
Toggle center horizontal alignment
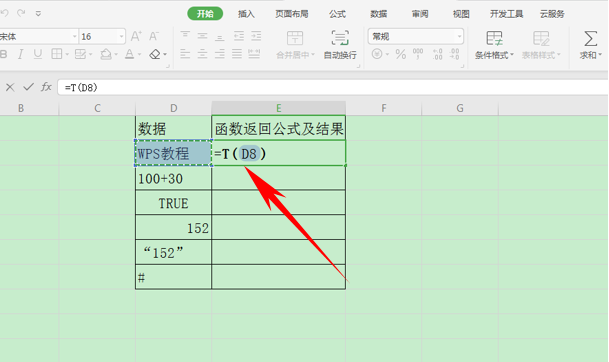(x=202, y=54)
